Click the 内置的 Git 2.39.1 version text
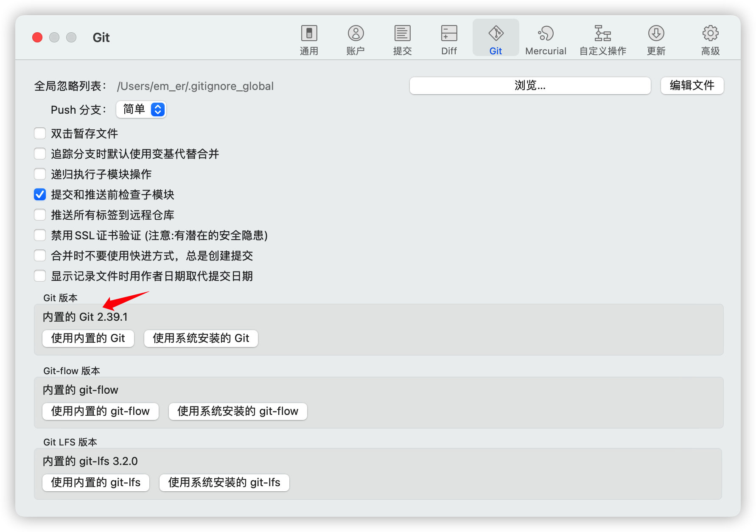756x532 pixels. [x=85, y=317]
